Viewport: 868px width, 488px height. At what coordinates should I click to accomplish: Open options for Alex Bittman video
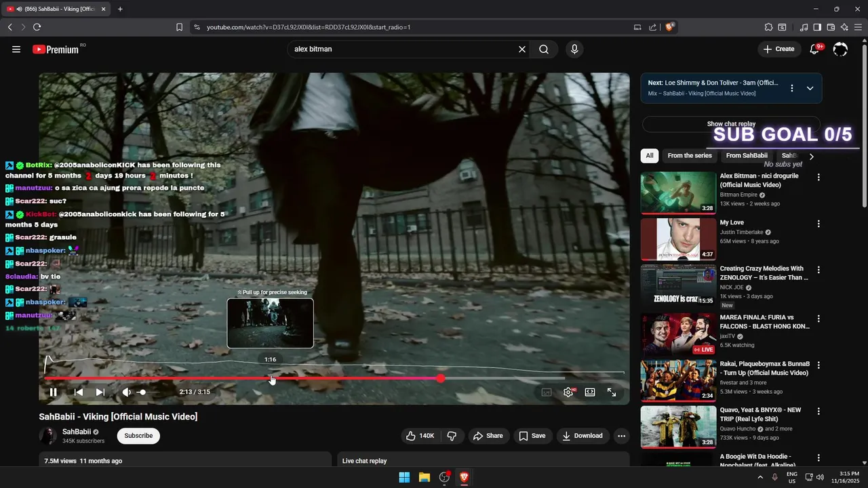(x=818, y=177)
